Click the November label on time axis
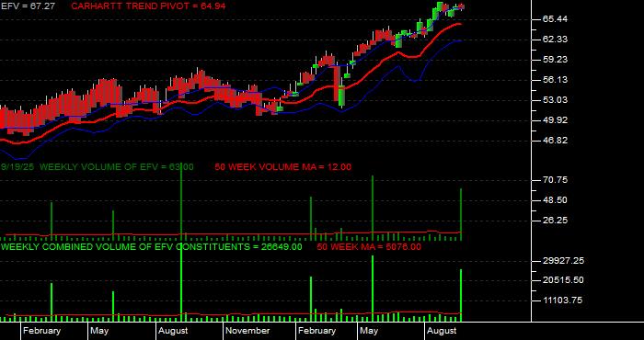The image size is (644, 340). click(x=248, y=331)
